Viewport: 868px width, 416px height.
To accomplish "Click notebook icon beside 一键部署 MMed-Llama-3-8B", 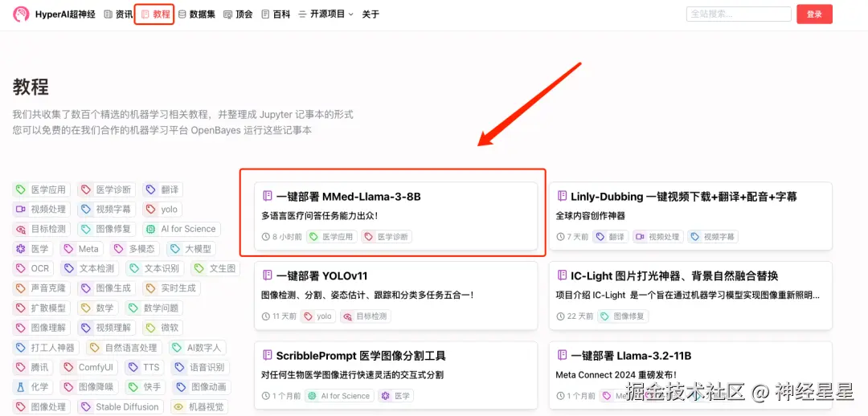I will pyautogui.click(x=268, y=196).
